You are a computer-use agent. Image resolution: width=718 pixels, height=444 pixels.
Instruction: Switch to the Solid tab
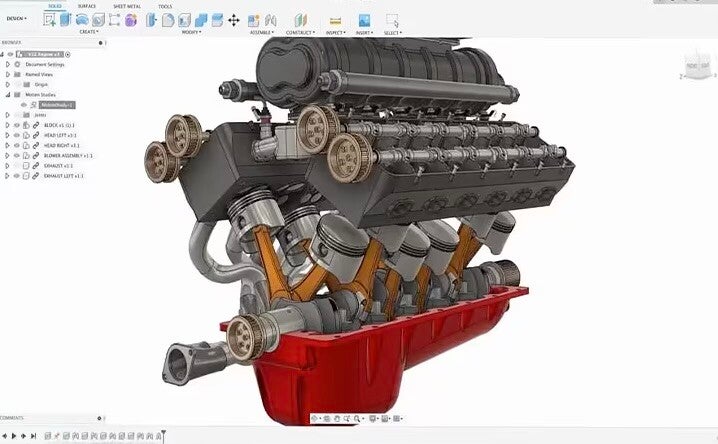(x=55, y=6)
